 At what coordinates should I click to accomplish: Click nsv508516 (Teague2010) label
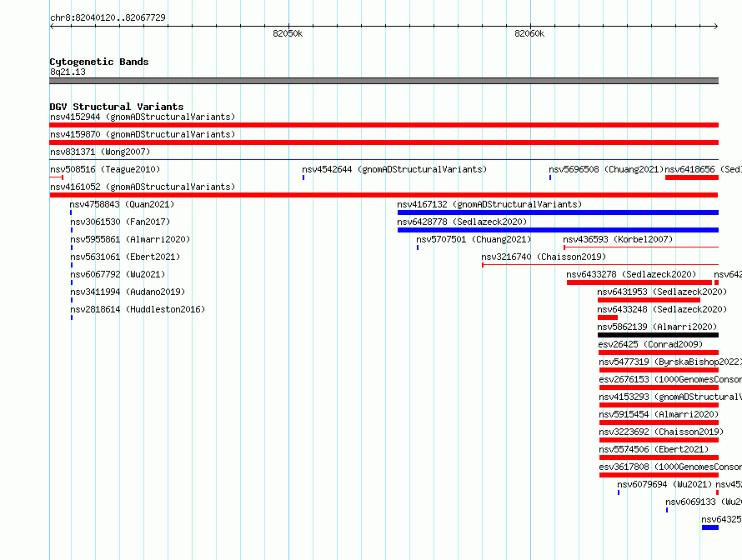point(105,169)
